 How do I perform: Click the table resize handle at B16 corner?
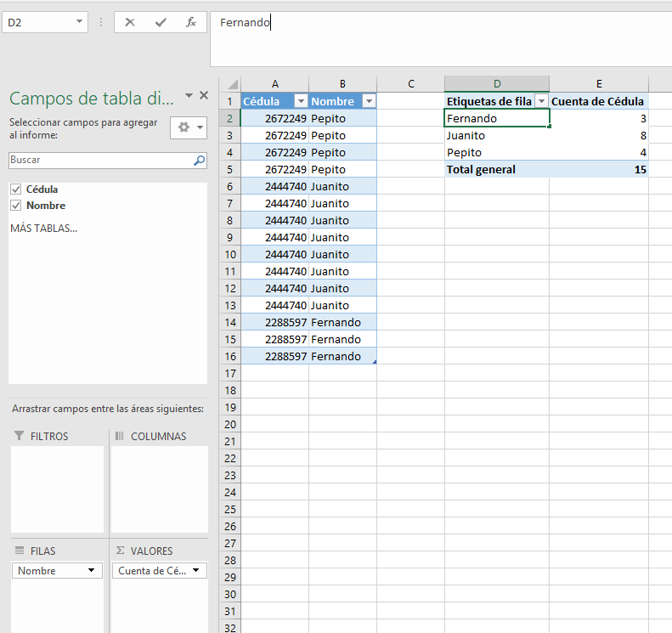point(375,363)
